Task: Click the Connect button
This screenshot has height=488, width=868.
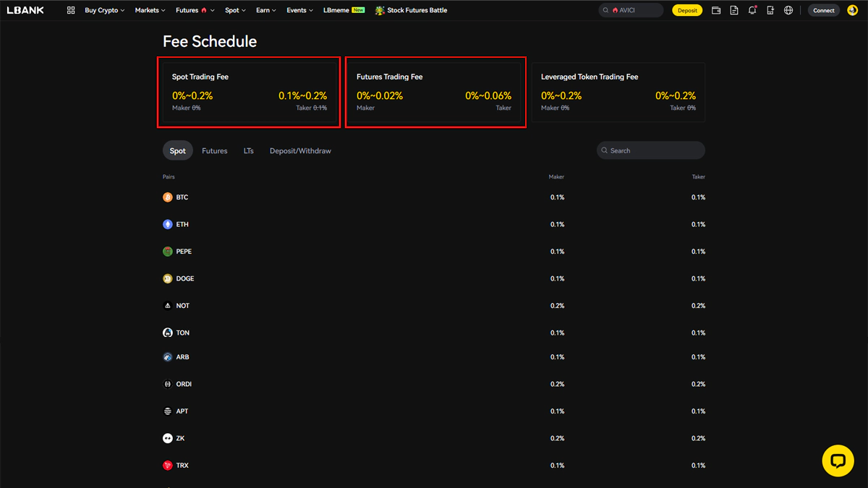Action: click(x=823, y=10)
